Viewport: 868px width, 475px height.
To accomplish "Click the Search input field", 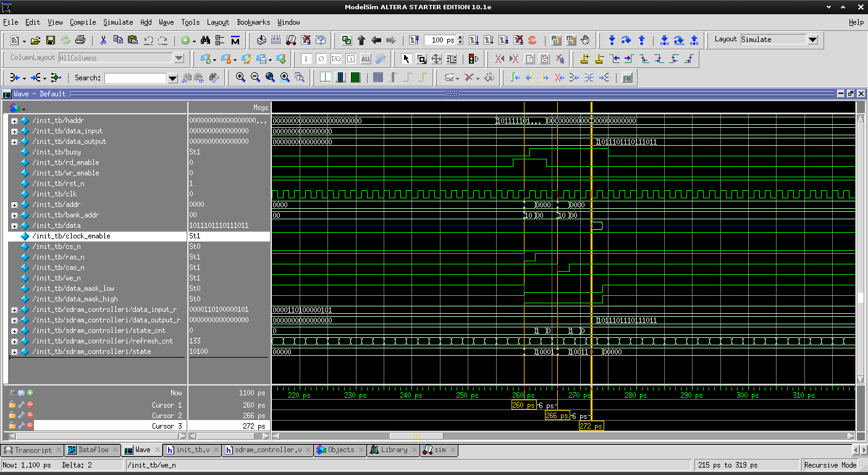I will pos(135,78).
